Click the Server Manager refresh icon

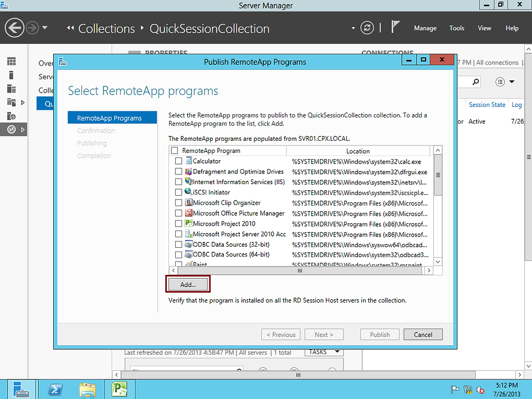pos(367,28)
